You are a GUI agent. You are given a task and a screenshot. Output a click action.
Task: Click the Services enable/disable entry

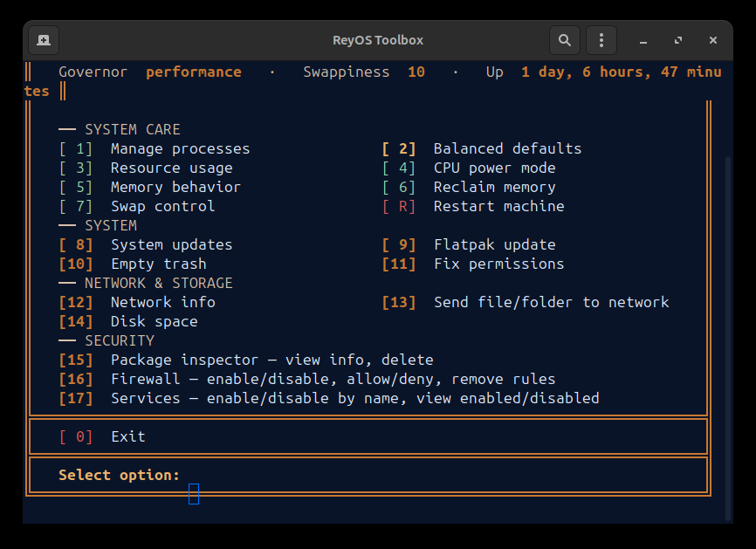tap(329, 399)
